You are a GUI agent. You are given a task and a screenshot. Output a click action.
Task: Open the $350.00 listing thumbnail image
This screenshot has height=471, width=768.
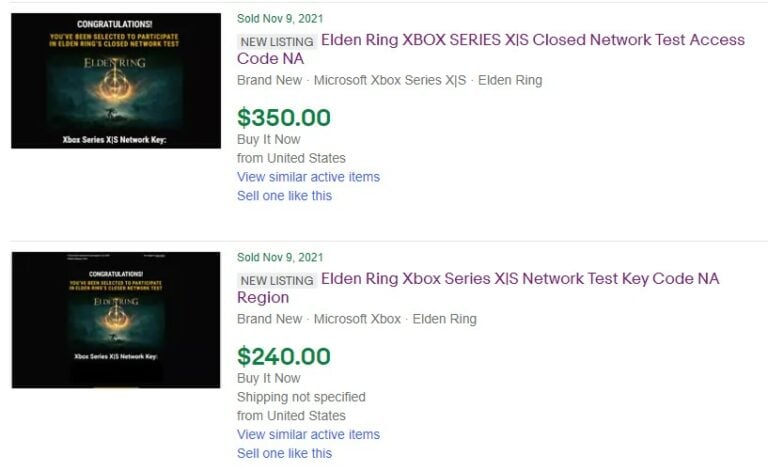[116, 81]
